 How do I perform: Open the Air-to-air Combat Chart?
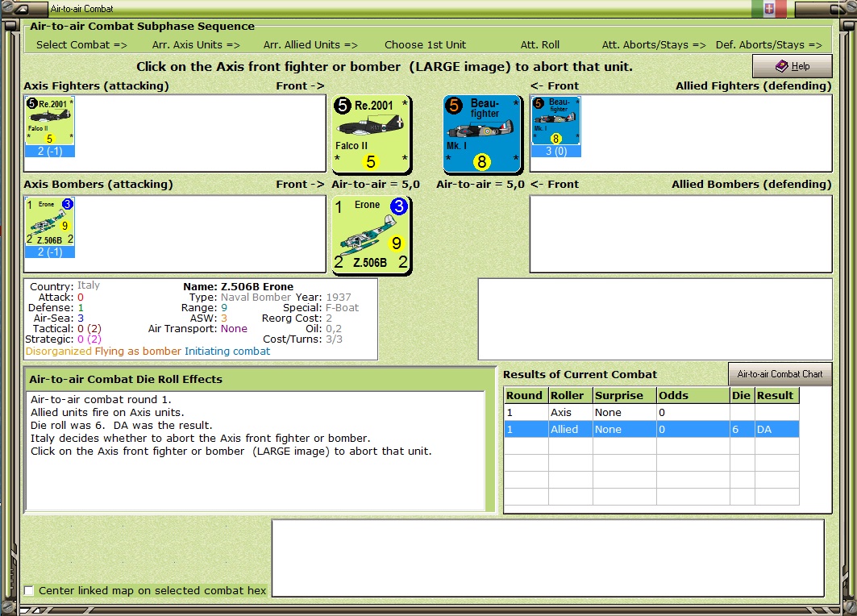780,374
